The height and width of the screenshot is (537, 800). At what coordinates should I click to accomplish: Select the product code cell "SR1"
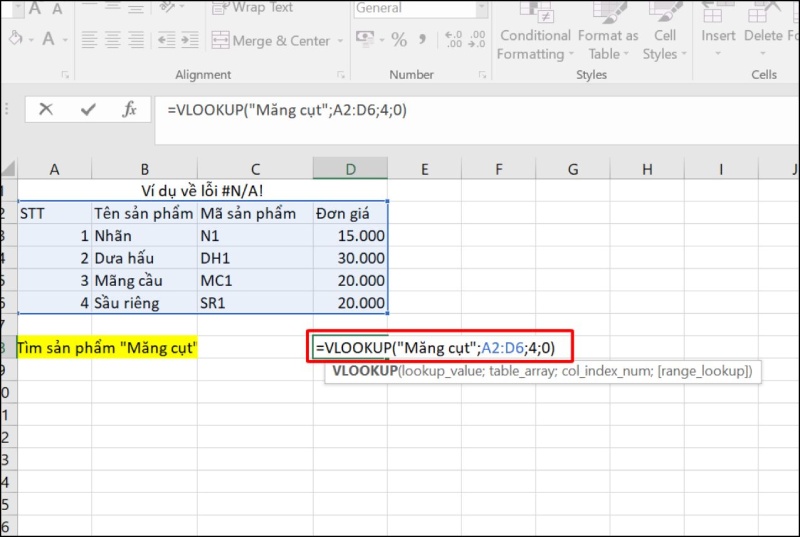[255, 303]
